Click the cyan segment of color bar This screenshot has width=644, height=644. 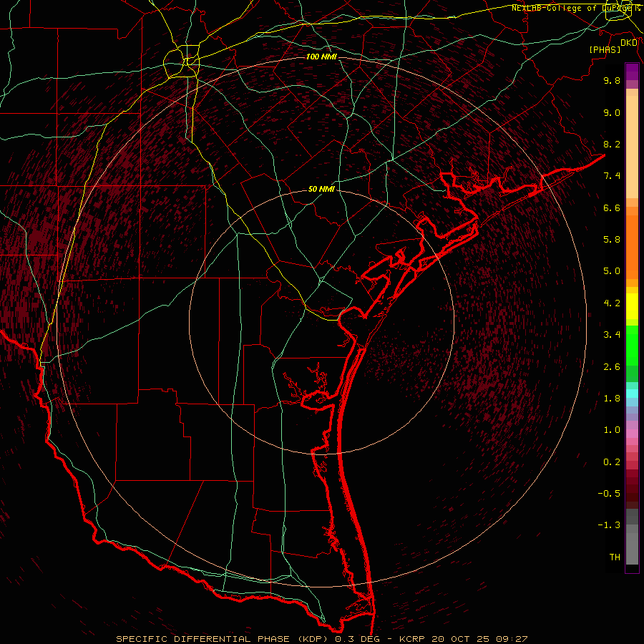point(632,394)
